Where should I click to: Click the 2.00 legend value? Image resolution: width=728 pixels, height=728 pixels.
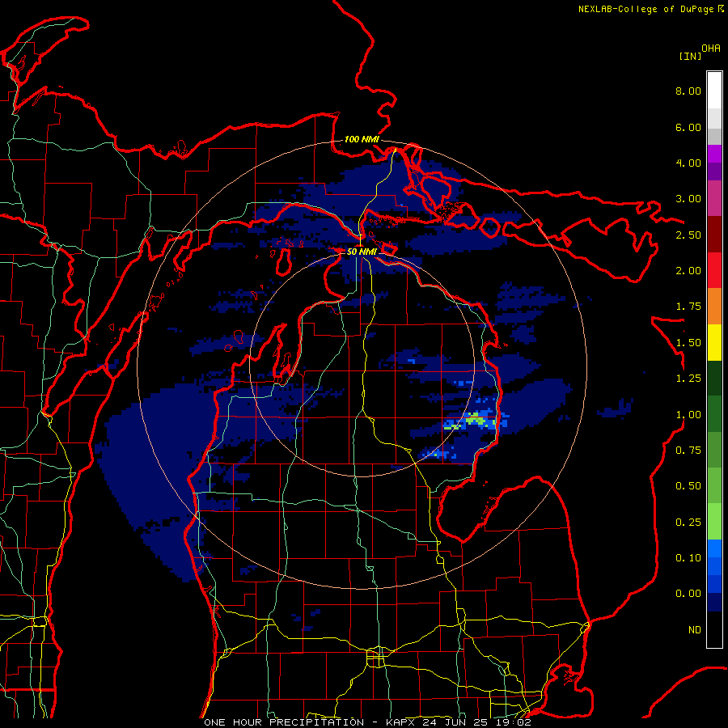pos(688,271)
